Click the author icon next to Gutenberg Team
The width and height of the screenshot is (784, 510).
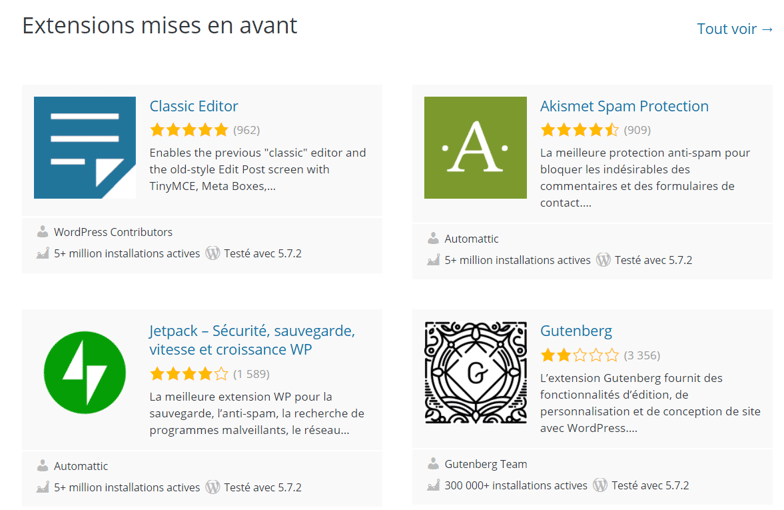point(433,464)
